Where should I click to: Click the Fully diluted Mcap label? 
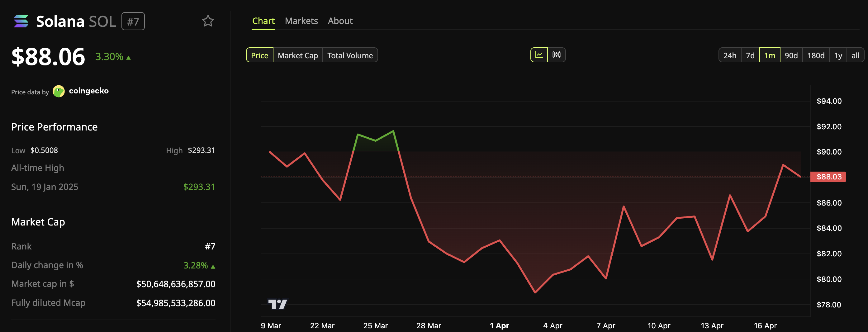[x=49, y=303]
